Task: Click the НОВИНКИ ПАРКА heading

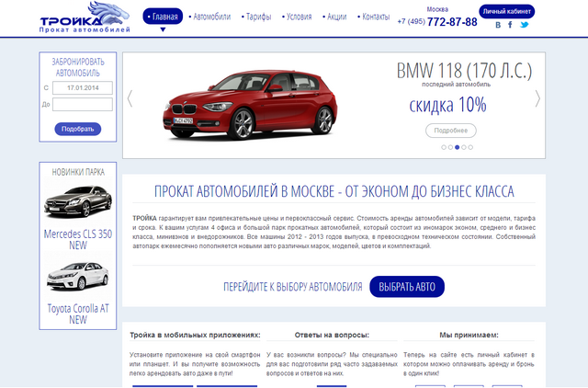Action: (78, 172)
